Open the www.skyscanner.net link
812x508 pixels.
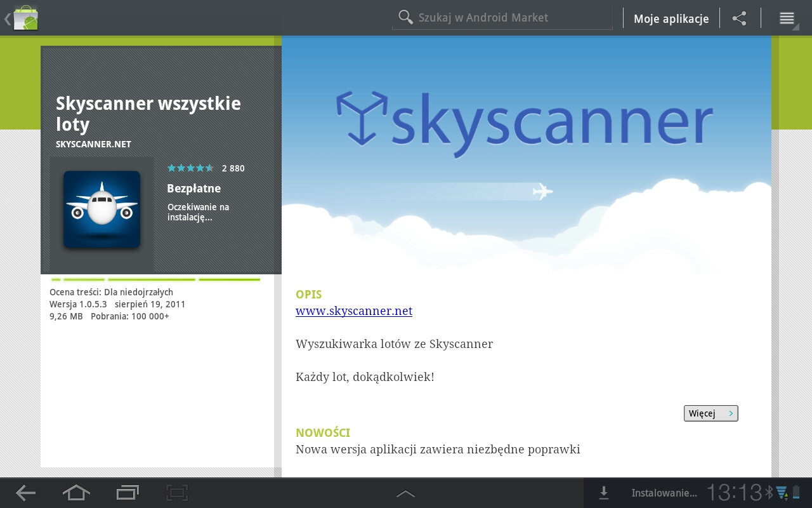tap(354, 311)
